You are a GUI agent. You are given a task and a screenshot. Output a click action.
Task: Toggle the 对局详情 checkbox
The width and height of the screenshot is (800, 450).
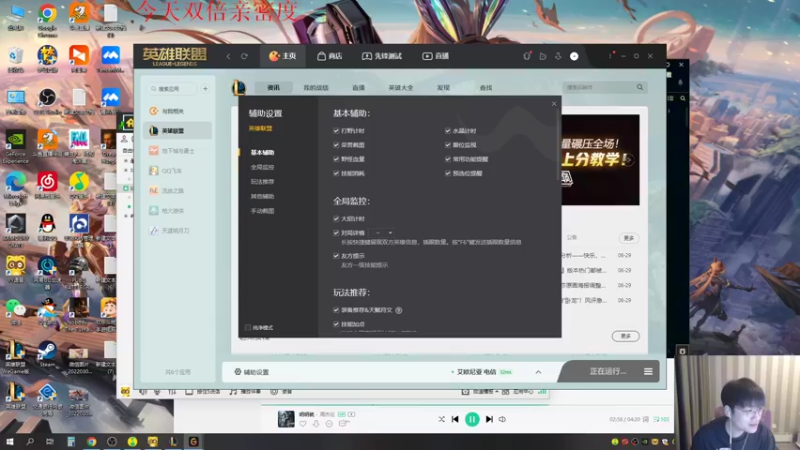(336, 233)
